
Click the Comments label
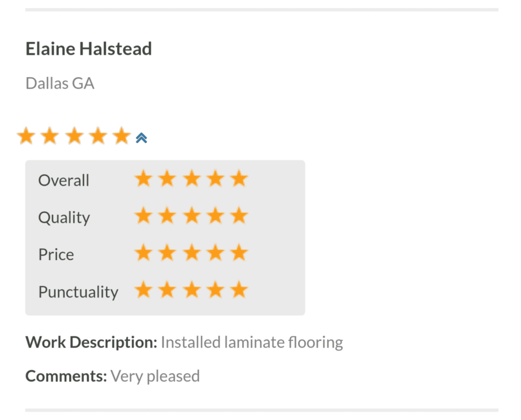[x=66, y=376]
